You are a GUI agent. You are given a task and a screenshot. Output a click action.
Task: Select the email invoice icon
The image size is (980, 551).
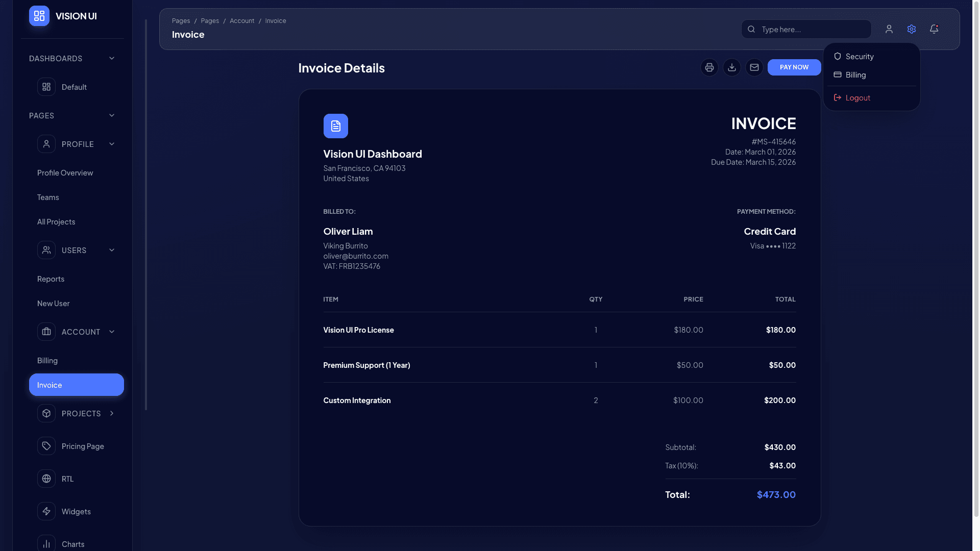tap(754, 67)
